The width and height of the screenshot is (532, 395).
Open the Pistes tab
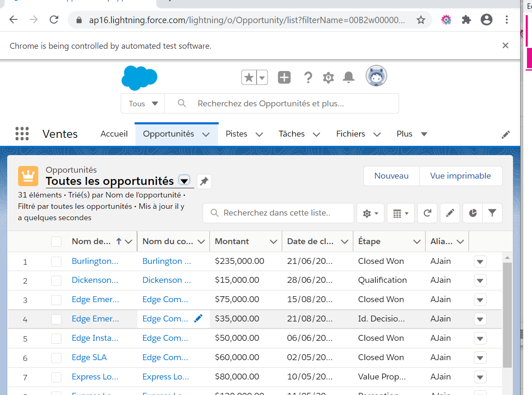tap(236, 134)
